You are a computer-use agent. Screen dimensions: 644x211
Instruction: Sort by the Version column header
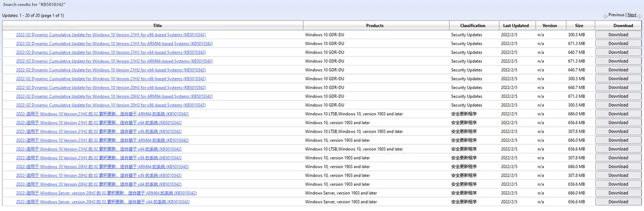(550, 25)
